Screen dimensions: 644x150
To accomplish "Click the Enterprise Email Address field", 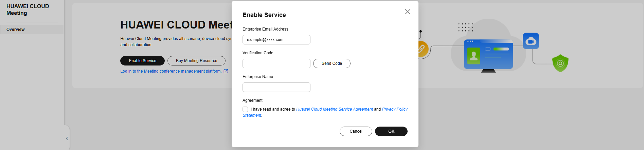I will [x=276, y=40].
